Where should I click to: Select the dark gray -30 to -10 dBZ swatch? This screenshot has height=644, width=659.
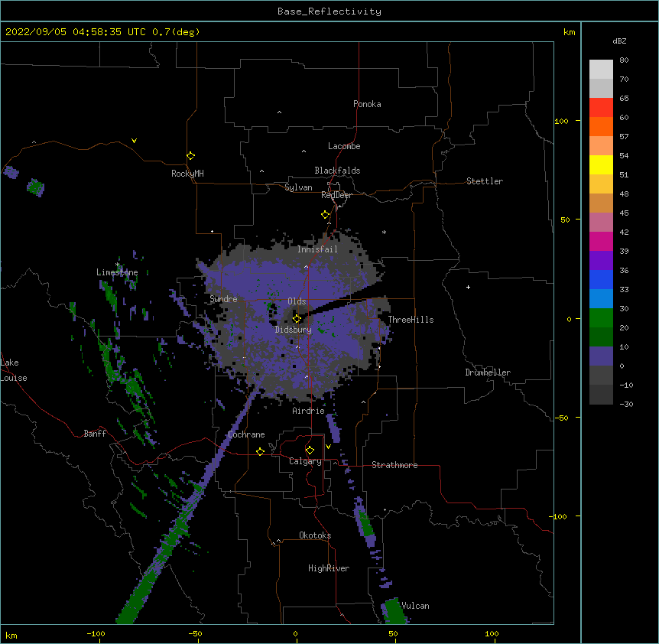tap(601, 395)
